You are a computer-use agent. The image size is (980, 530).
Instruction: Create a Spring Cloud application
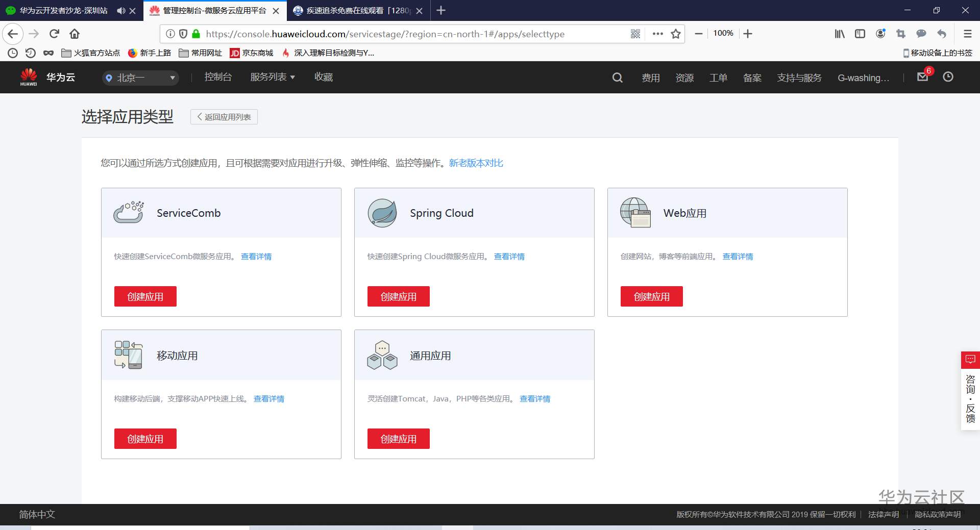point(399,296)
